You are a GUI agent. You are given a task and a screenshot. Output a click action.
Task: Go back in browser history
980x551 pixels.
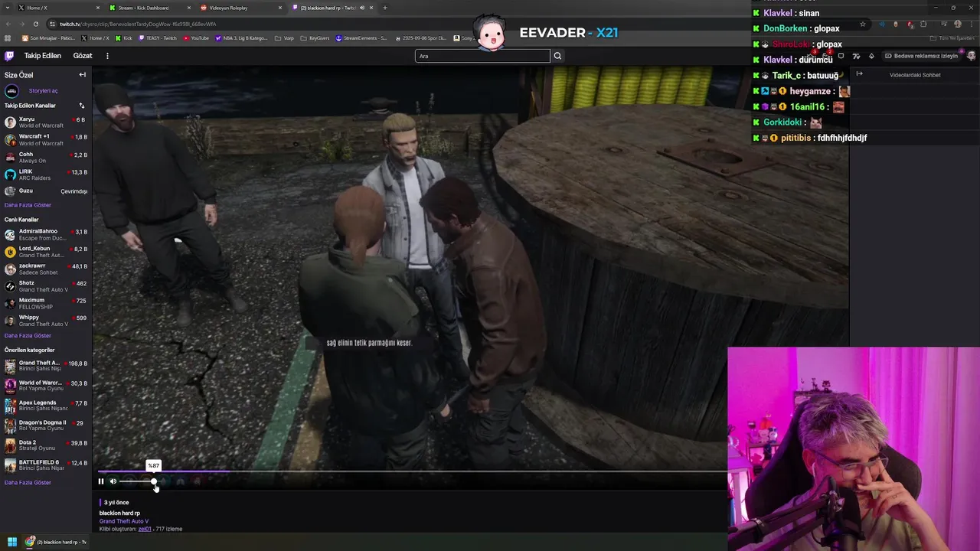8,24
